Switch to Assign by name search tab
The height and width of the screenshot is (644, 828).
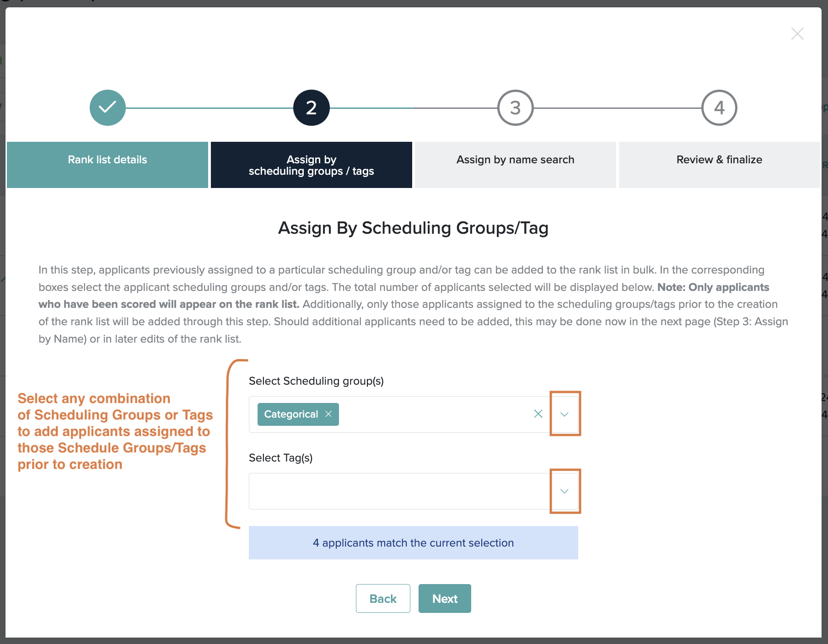click(x=516, y=165)
